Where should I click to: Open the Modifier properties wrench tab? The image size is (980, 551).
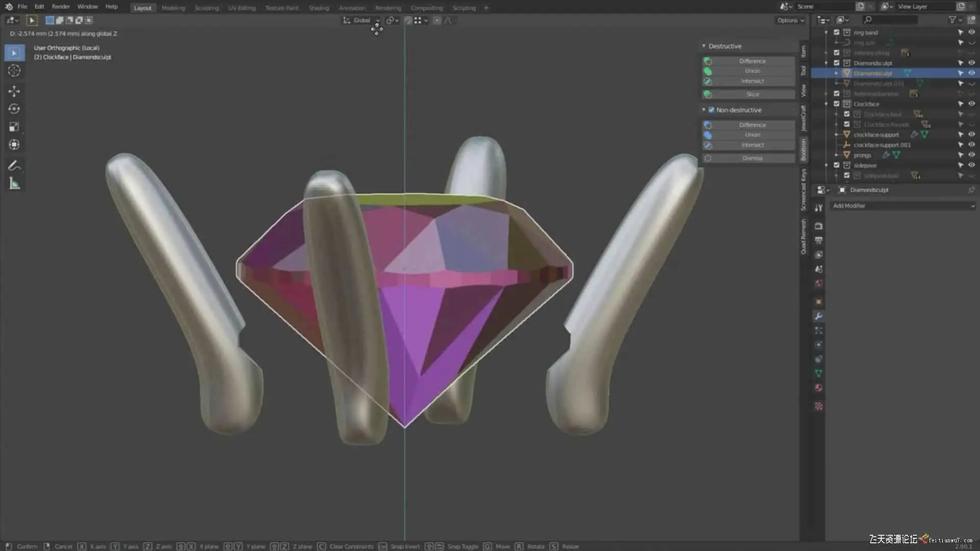[x=819, y=316]
